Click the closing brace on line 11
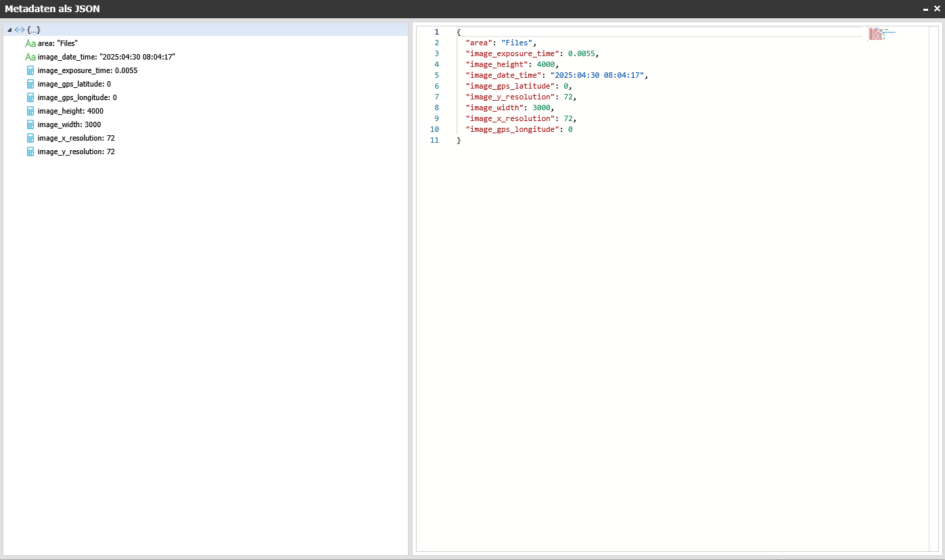This screenshot has width=945, height=560. tap(459, 140)
